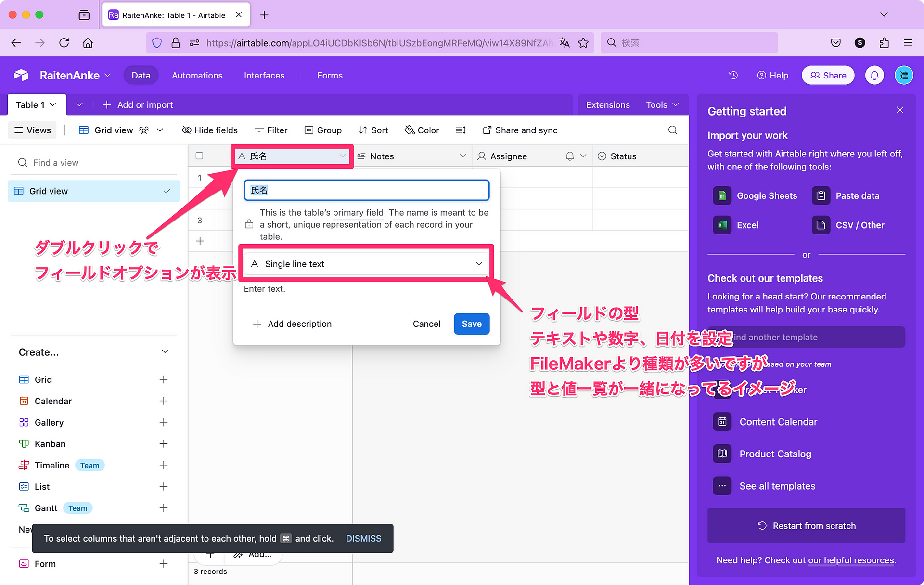Switch to the Forms tab
Viewport: 924px width, 585px height.
tap(330, 75)
